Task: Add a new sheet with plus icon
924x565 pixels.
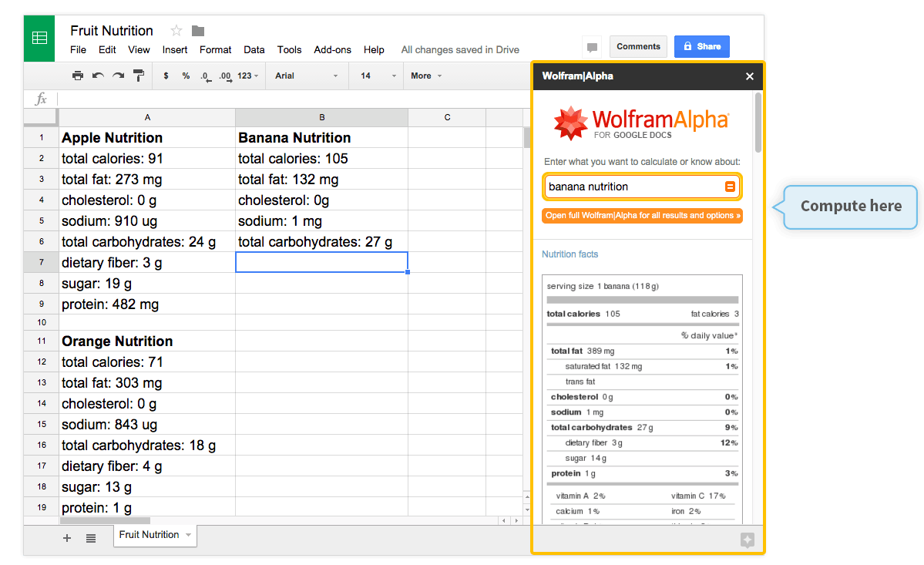Action: pyautogui.click(x=67, y=538)
